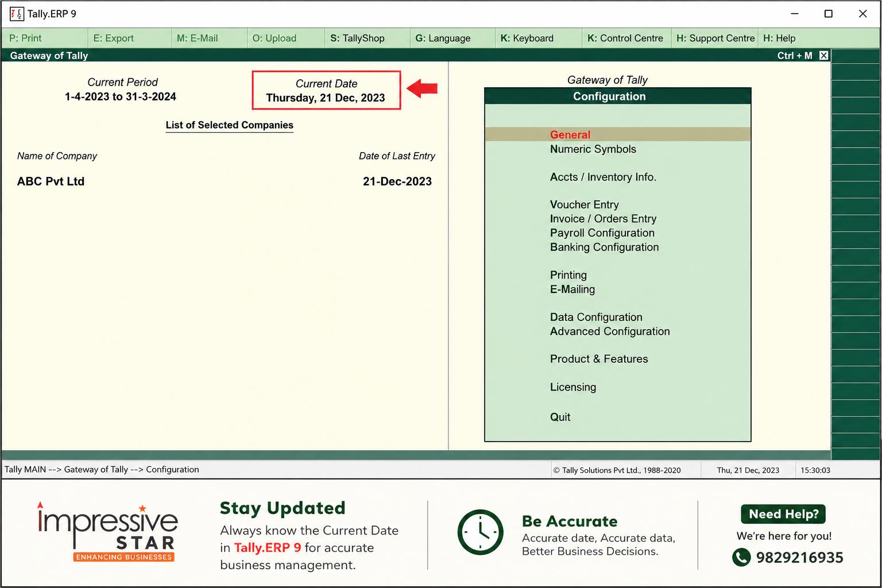
Task: Close the Gateway of Tally panel with X icon
Action: coord(823,56)
